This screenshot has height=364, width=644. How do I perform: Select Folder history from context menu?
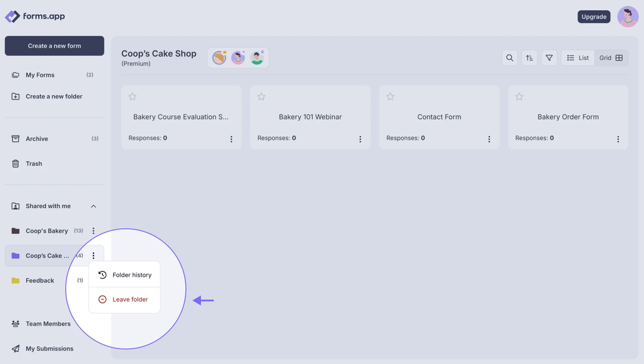(125, 275)
